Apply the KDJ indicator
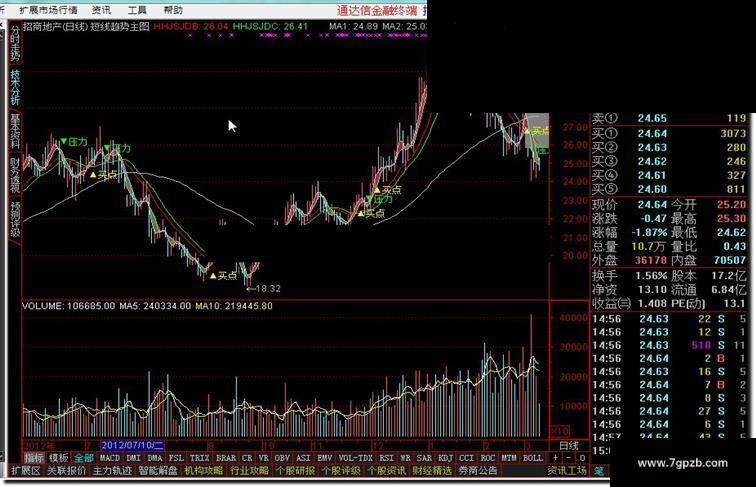The height and width of the screenshot is (487, 756). point(446,458)
